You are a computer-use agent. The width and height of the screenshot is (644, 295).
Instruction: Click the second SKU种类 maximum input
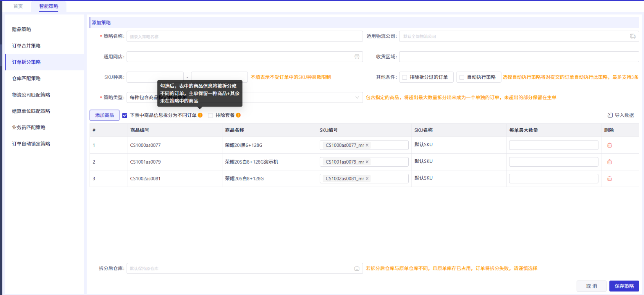tap(219, 77)
